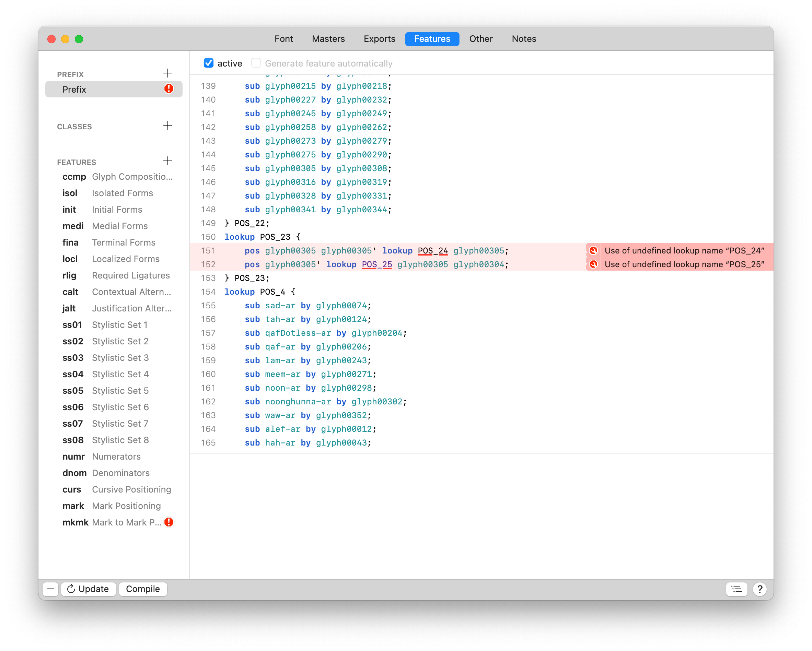Viewport: 812px width, 651px height.
Task: Select curs Cursive Positioning feature
Action: [x=114, y=489]
